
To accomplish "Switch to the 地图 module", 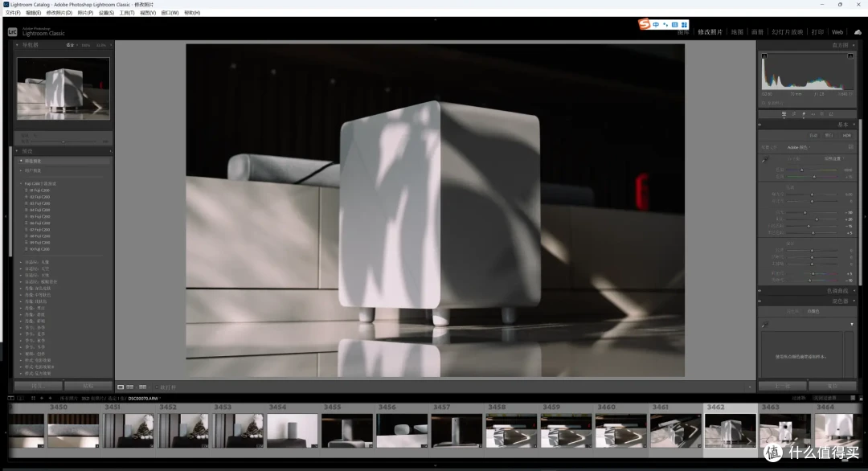I will point(737,32).
